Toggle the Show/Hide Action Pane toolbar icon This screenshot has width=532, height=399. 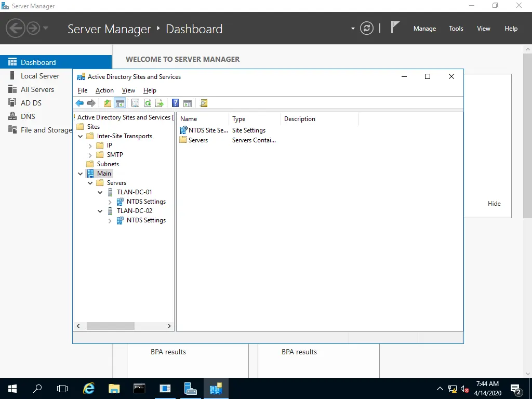188,103
